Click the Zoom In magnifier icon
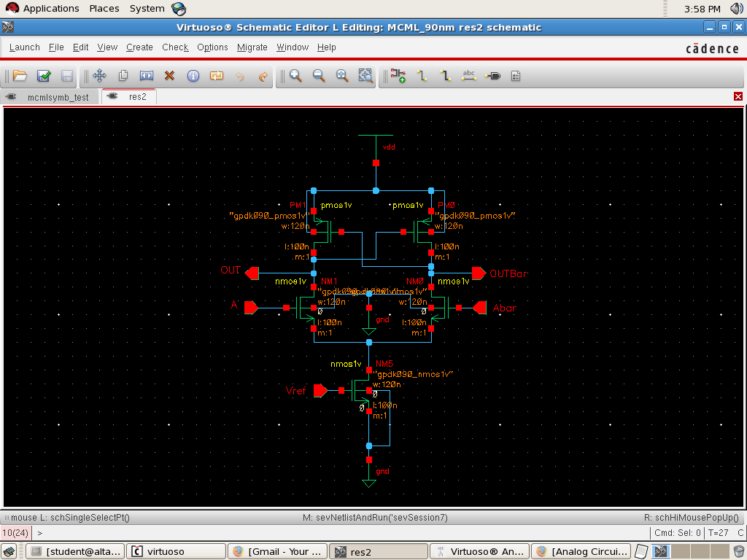 [x=295, y=76]
